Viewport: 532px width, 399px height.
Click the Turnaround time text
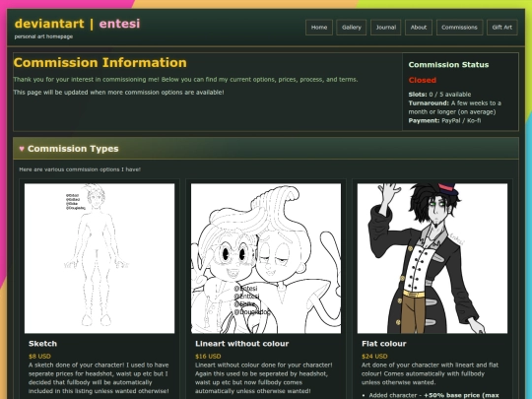coord(454,107)
